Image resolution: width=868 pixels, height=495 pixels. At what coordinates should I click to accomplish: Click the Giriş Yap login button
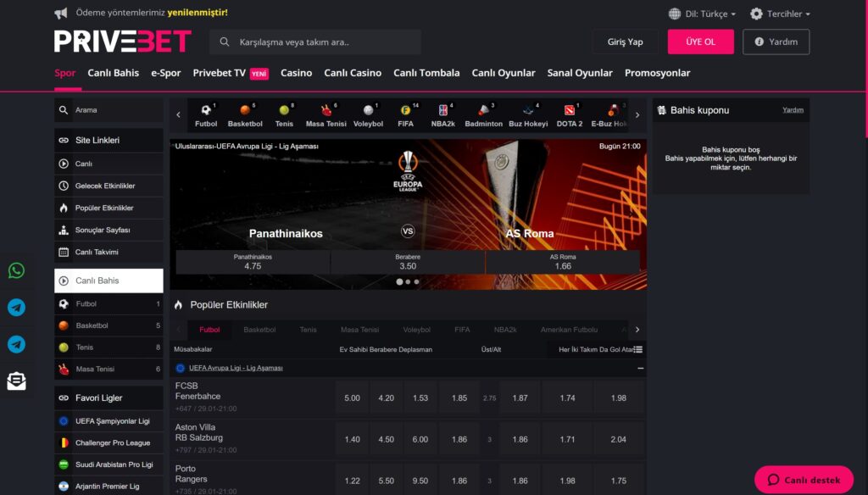pyautogui.click(x=625, y=42)
